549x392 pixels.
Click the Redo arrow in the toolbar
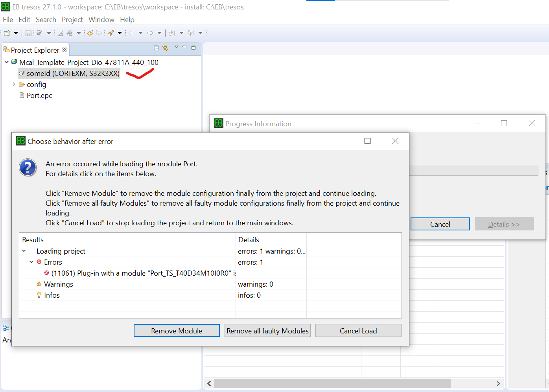99,33
